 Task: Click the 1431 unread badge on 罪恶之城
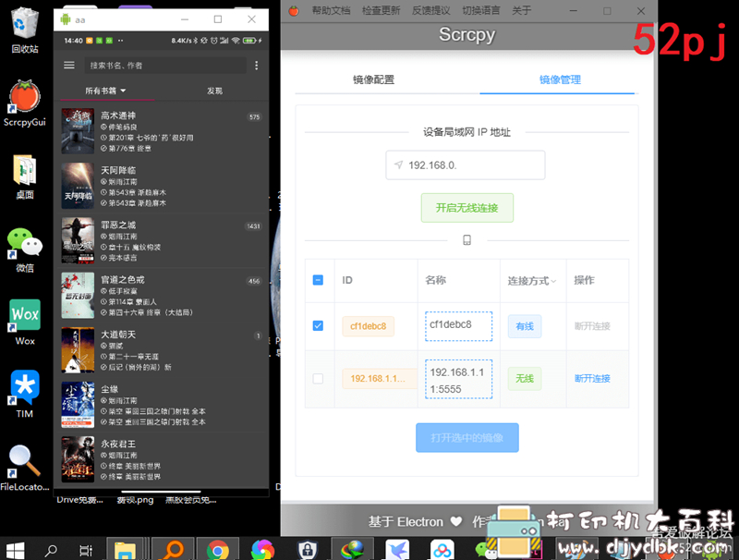point(253,226)
